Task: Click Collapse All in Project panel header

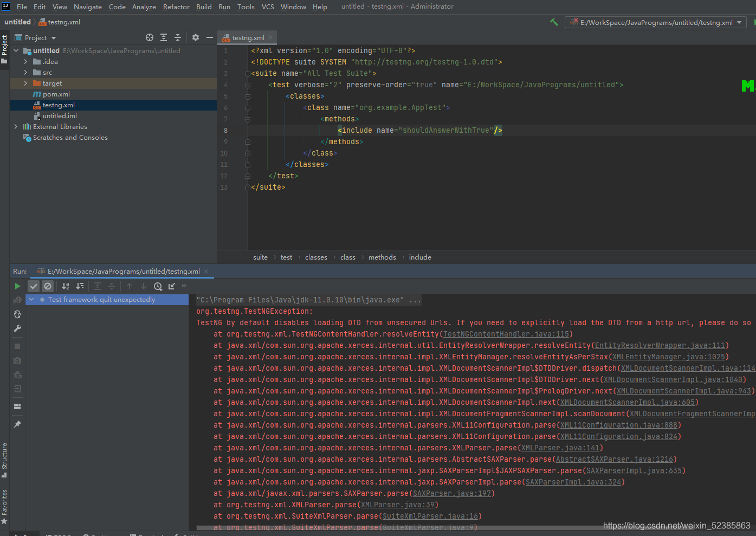Action: [178, 37]
